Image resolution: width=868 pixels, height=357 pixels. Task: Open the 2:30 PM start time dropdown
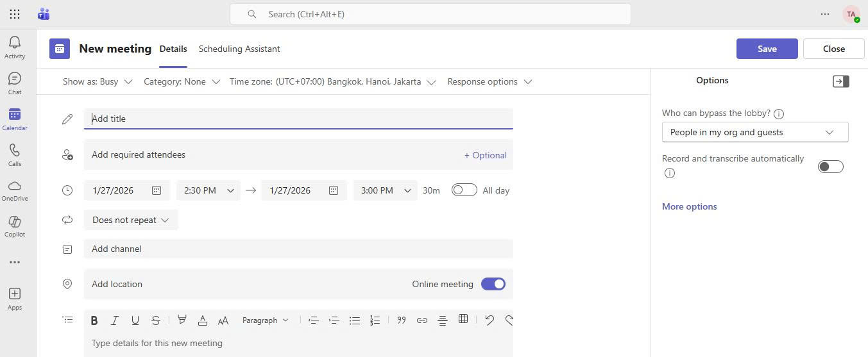click(208, 190)
